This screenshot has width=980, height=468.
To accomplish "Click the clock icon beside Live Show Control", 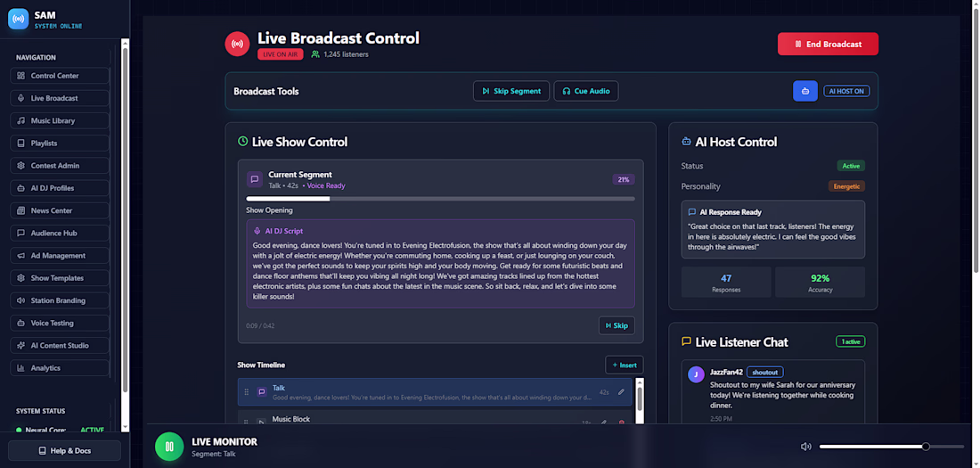I will point(242,142).
